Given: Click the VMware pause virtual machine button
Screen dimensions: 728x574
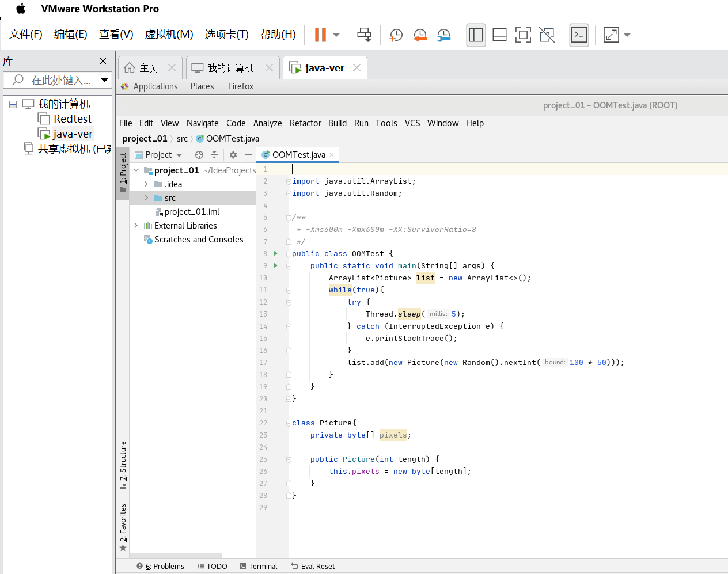Looking at the screenshot, I should coord(320,35).
